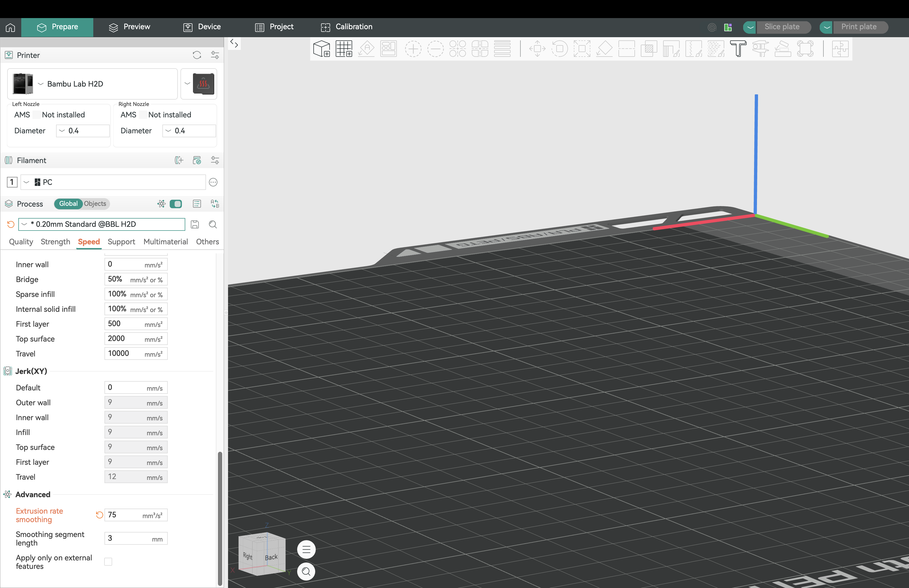
Task: Open the Device tab
Action: click(202, 27)
